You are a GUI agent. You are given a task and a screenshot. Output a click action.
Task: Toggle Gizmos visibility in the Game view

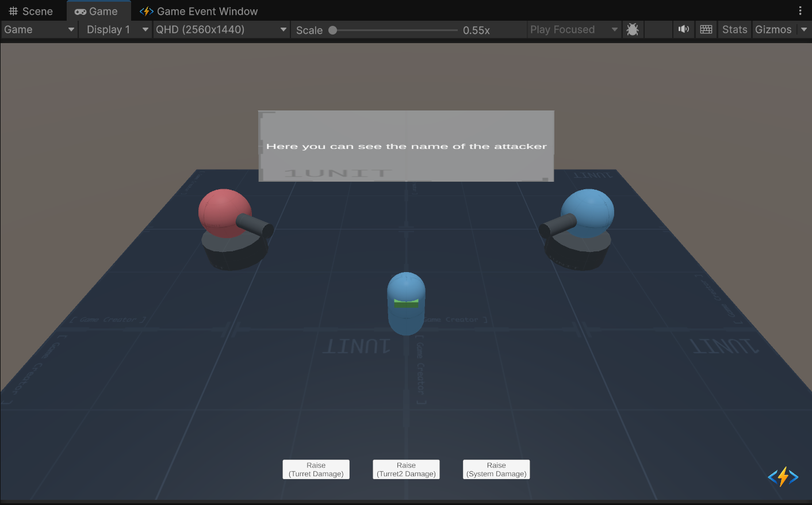coord(773,29)
